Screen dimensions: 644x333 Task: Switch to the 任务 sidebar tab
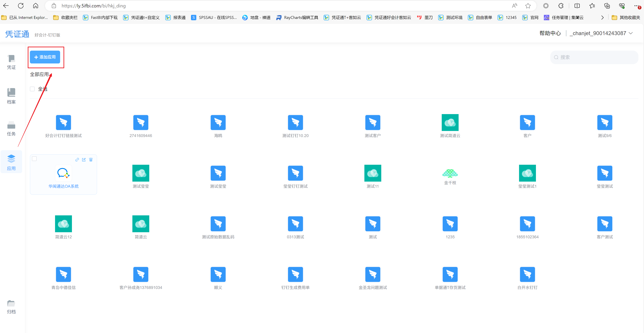11,129
